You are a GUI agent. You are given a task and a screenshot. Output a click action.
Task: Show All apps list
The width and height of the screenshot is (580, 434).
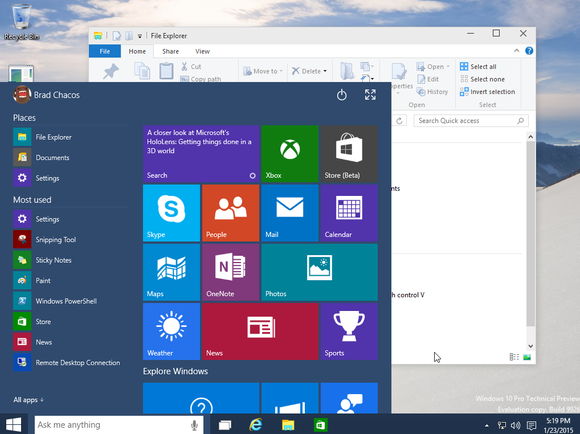click(x=28, y=400)
